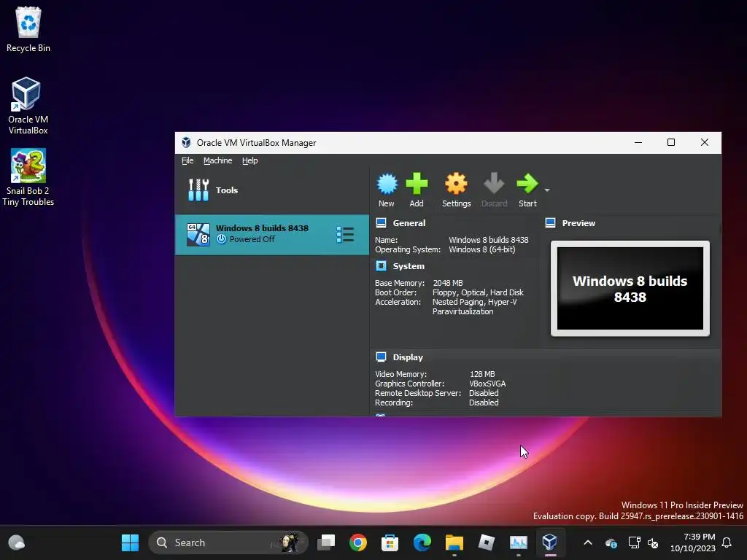Open Task View on taskbar
This screenshot has height=560, width=747.
(326, 542)
